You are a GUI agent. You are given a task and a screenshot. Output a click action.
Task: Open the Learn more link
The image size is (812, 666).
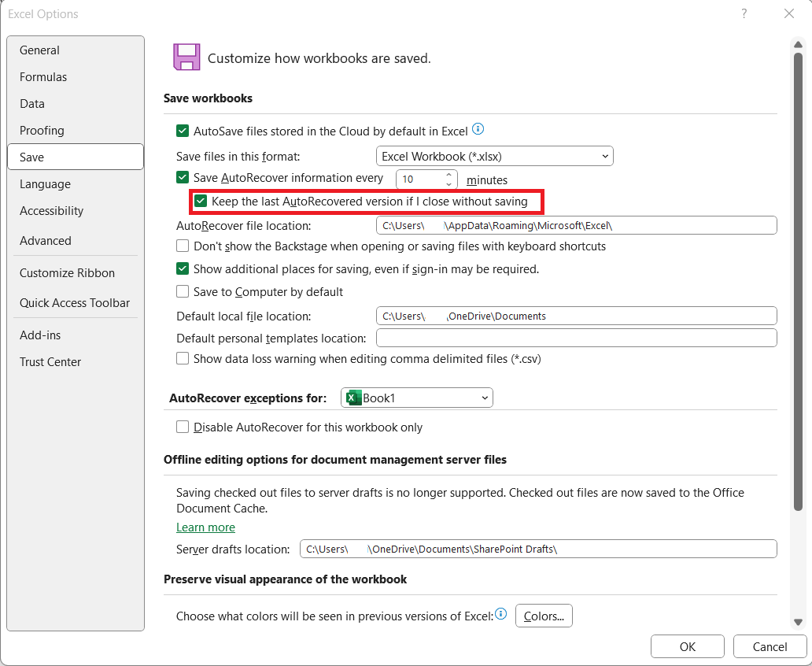click(205, 527)
